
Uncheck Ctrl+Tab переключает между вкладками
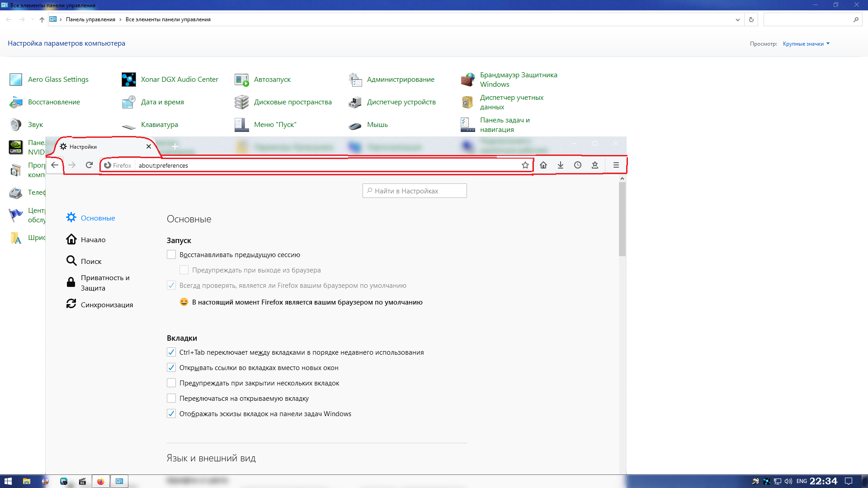pyautogui.click(x=171, y=352)
